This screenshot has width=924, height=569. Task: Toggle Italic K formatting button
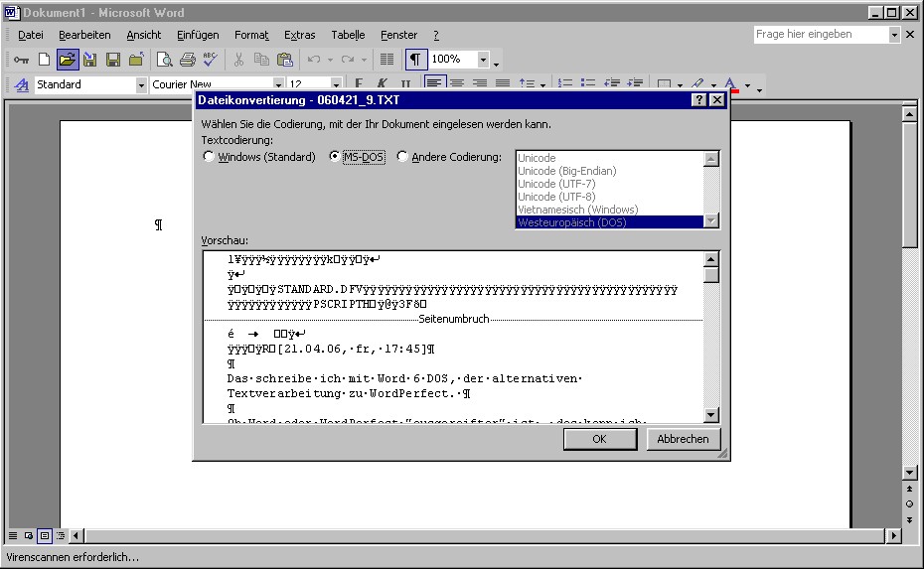click(382, 84)
